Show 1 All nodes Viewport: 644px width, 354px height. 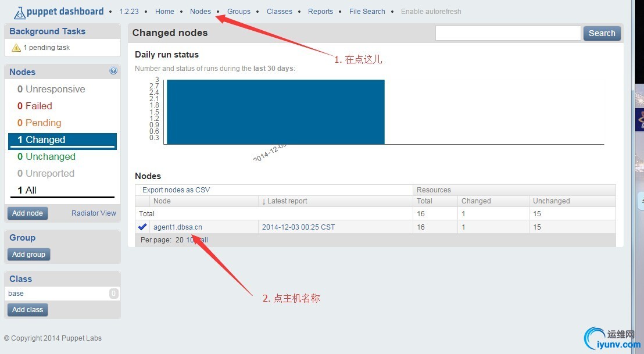tap(27, 190)
